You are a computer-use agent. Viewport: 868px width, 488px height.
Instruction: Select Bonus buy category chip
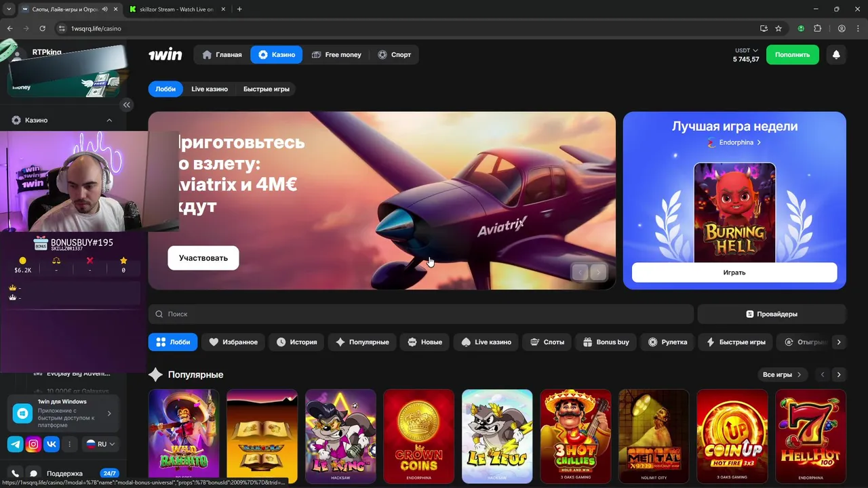[606, 342]
